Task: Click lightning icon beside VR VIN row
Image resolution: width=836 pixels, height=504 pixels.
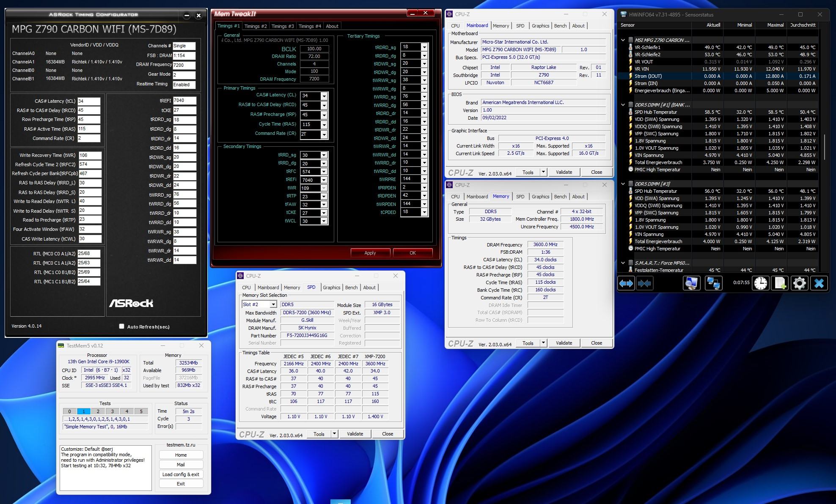Action: coord(630,69)
